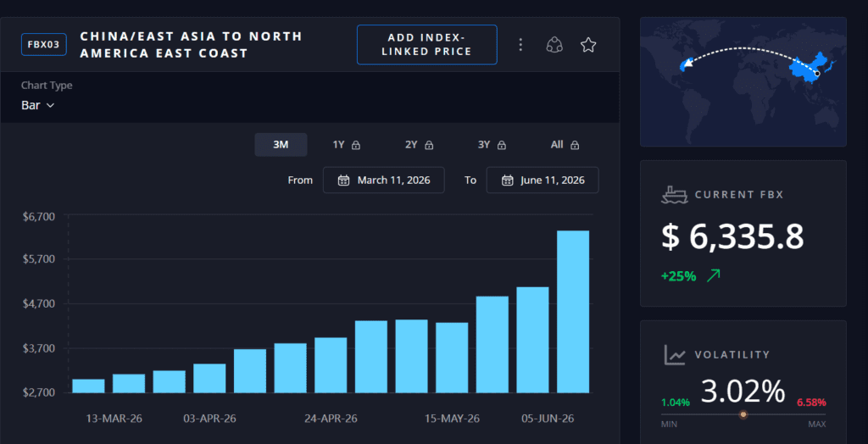Select the locked 1Y range tab
This screenshot has height=444, width=868.
coord(347,145)
